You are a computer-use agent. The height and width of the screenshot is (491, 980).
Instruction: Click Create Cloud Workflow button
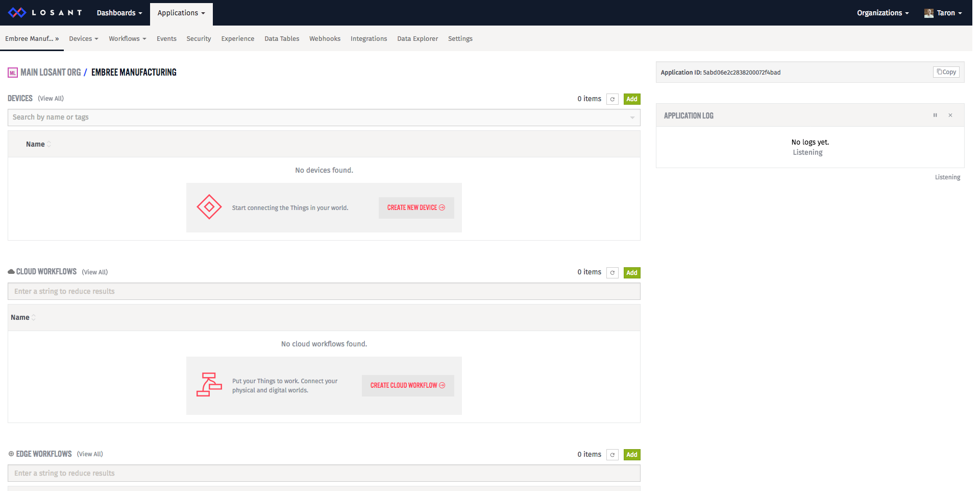(x=408, y=386)
